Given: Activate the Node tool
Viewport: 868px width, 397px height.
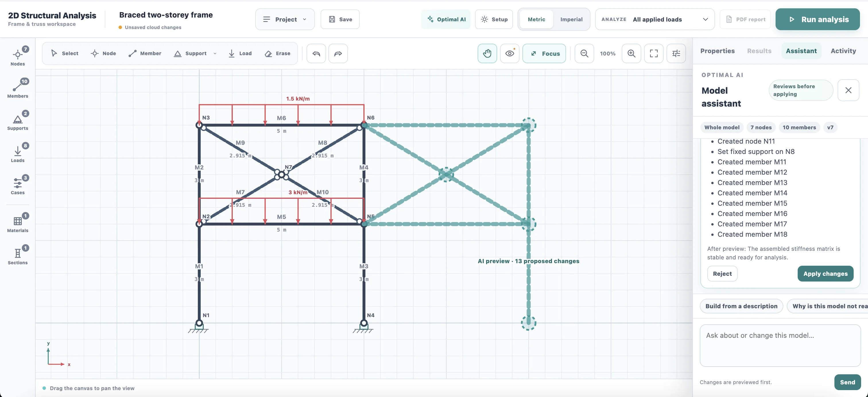Looking at the screenshot, I should [103, 53].
